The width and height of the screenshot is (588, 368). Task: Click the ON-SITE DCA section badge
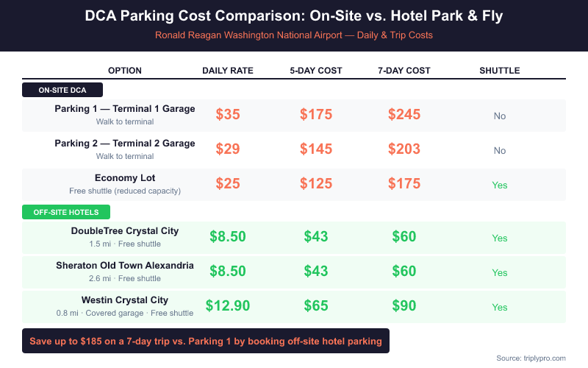click(x=62, y=90)
